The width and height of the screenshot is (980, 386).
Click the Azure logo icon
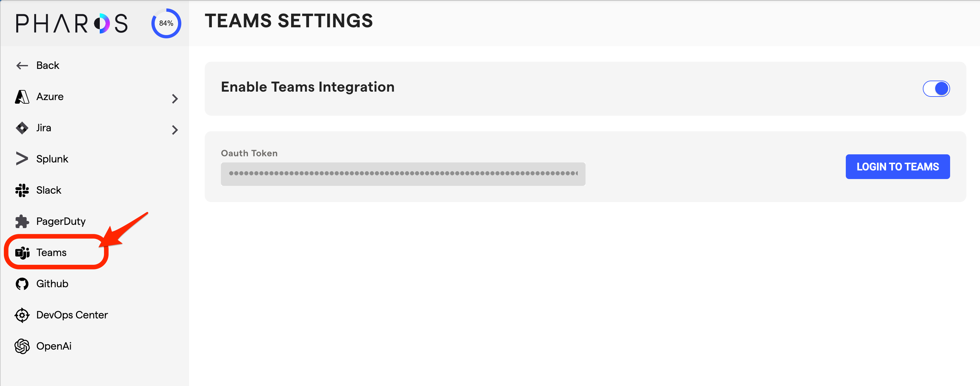click(x=22, y=97)
